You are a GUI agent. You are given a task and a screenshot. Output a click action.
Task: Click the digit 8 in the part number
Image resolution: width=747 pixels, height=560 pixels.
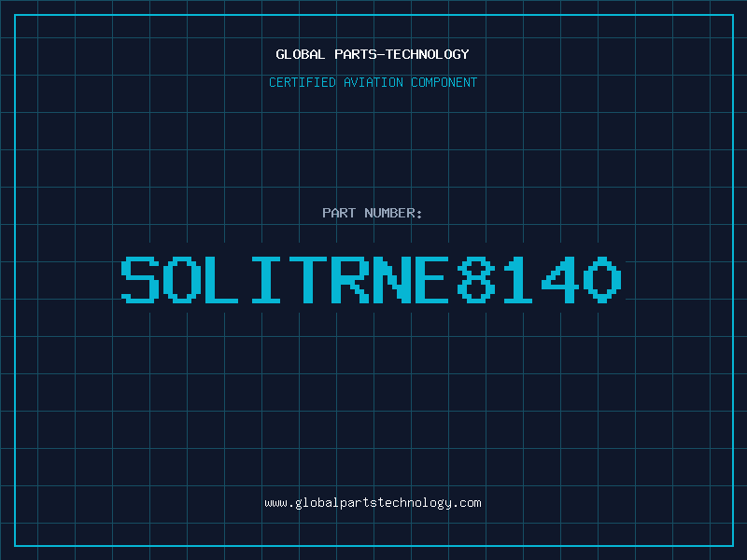[475, 280]
